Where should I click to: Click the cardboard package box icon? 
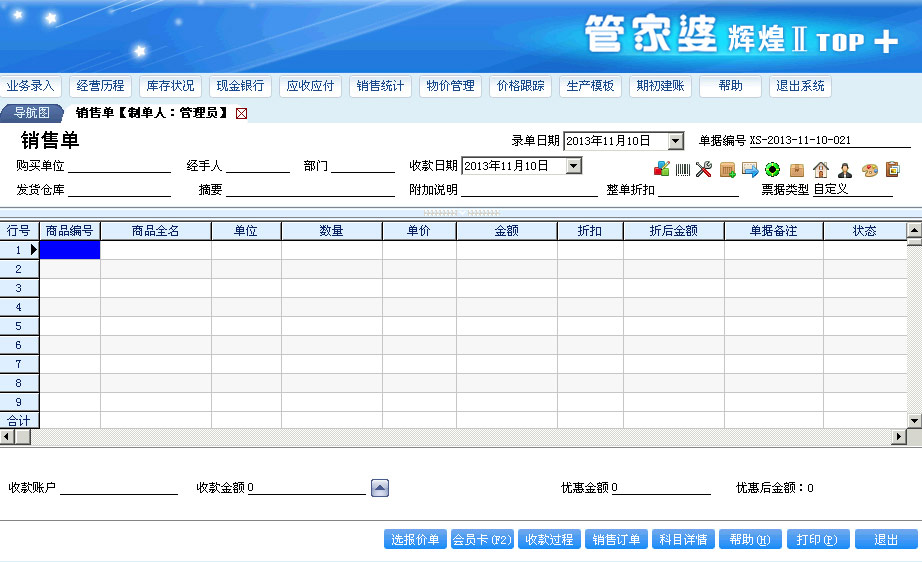797,170
